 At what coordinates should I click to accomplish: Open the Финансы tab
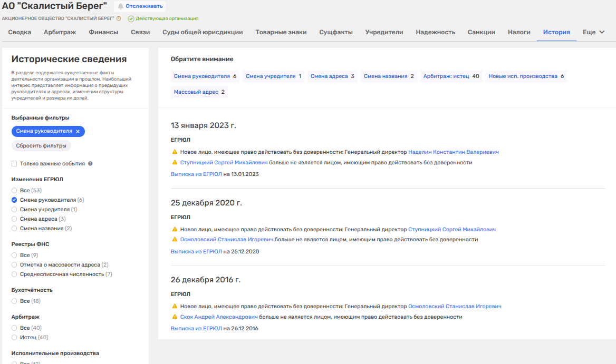pos(103,32)
